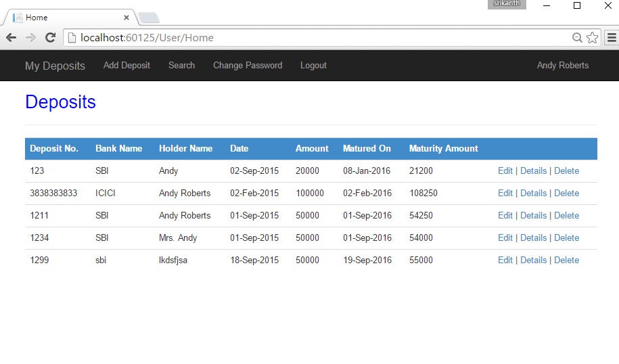Screen dimensions: 619x364
Task: Bookmark this page with the star icon
Action: tap(592, 37)
